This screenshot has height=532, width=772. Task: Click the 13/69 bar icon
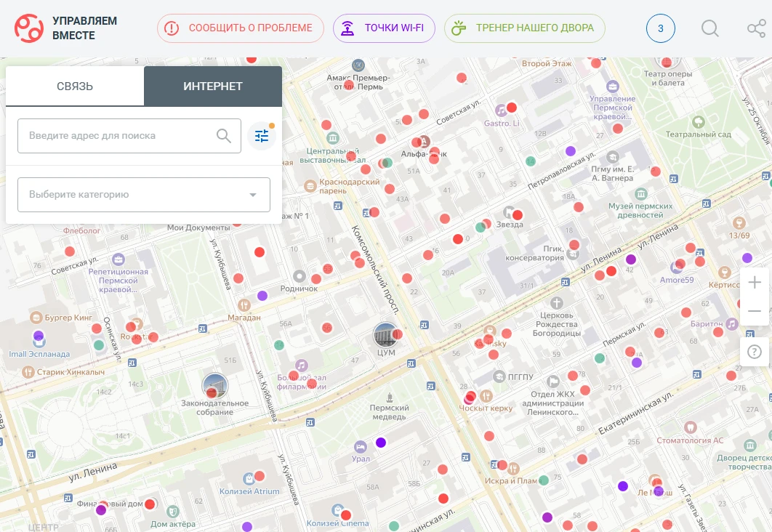739,222
